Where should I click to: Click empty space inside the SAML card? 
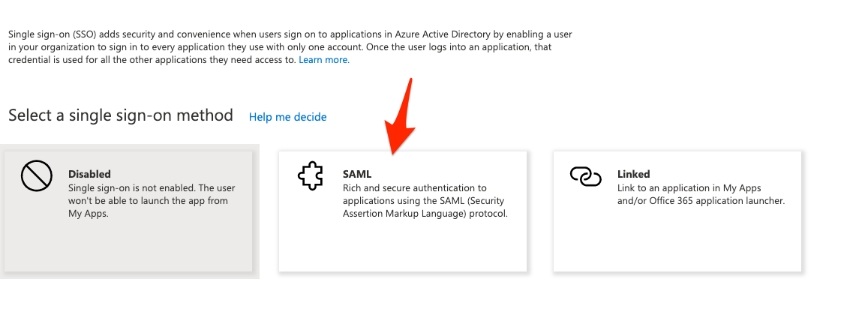(x=402, y=246)
